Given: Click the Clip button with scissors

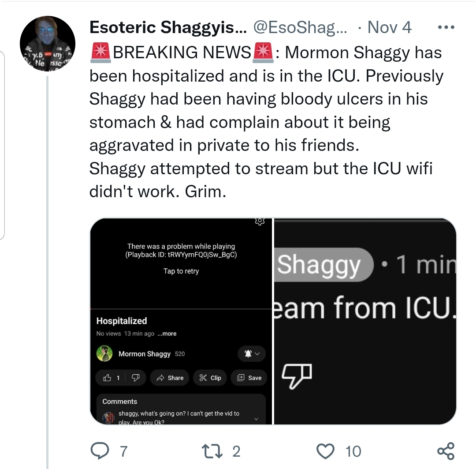Looking at the screenshot, I should (210, 378).
